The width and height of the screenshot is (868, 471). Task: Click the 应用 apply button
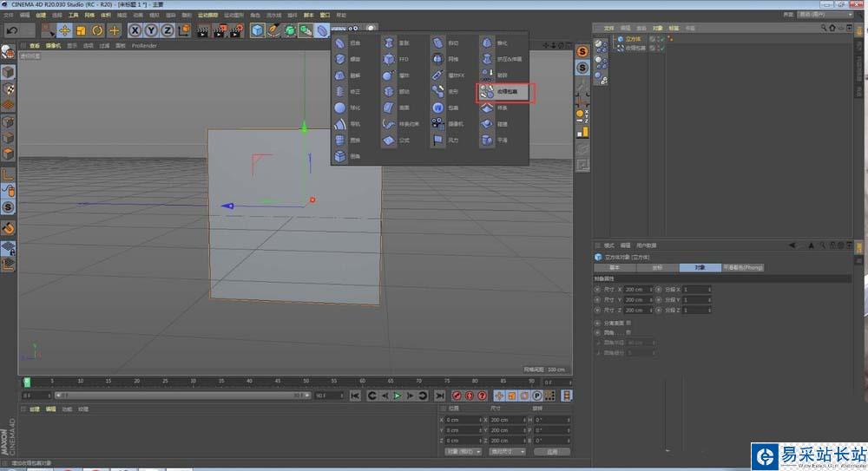[552, 451]
